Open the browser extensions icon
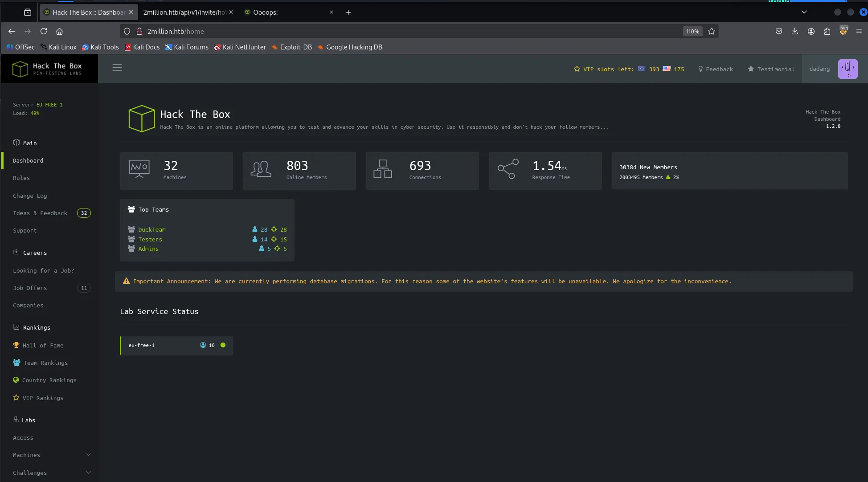Viewport: 868px width, 482px height. pyautogui.click(x=827, y=32)
